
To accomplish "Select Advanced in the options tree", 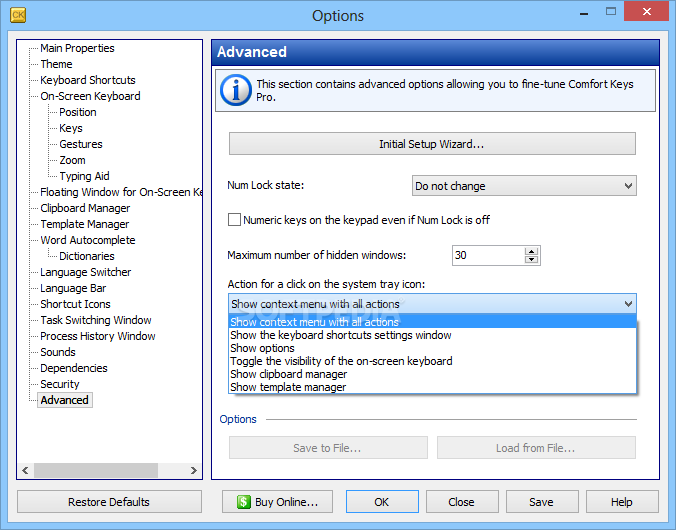I will (65, 400).
